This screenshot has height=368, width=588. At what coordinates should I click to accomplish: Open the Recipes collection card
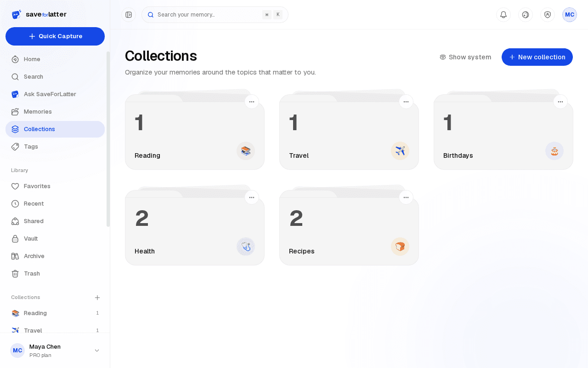(x=349, y=228)
